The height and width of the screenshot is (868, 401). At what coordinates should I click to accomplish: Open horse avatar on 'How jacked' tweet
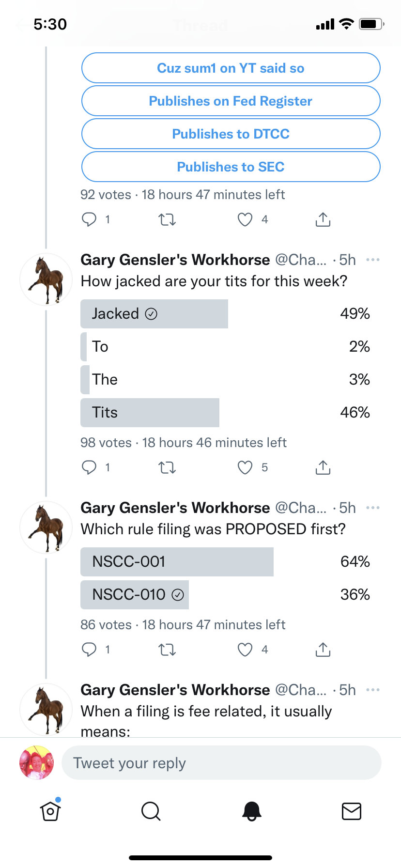(x=46, y=279)
